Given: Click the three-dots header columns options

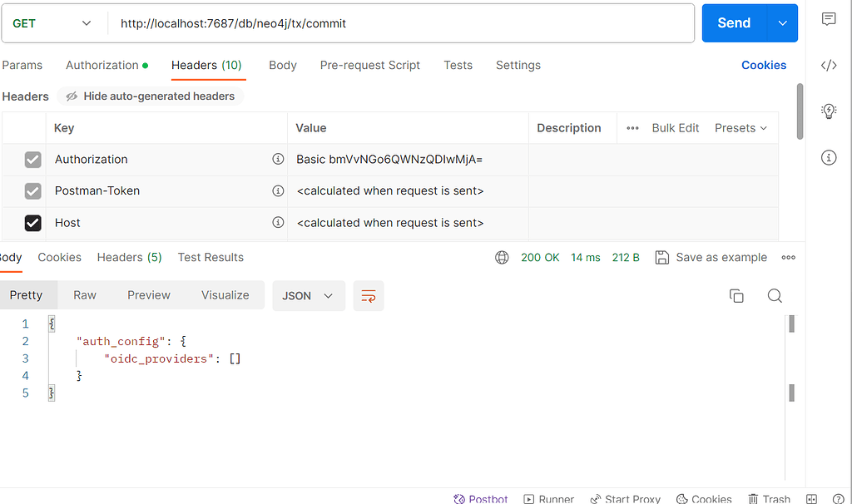Looking at the screenshot, I should tap(632, 128).
